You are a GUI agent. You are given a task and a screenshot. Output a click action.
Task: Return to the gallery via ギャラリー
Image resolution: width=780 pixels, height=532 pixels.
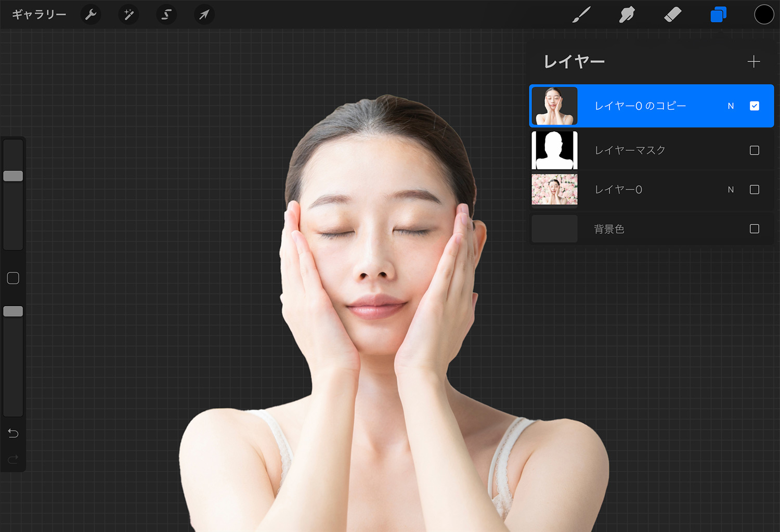tap(39, 15)
